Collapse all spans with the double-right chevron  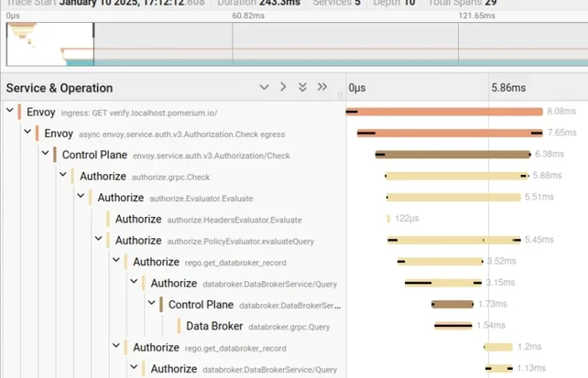tap(322, 87)
